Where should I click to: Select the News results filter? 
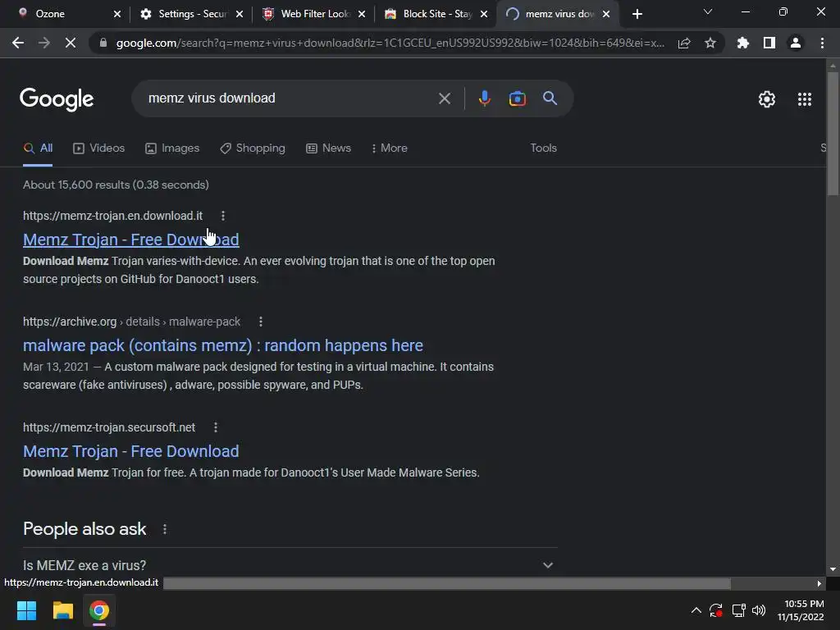point(328,148)
